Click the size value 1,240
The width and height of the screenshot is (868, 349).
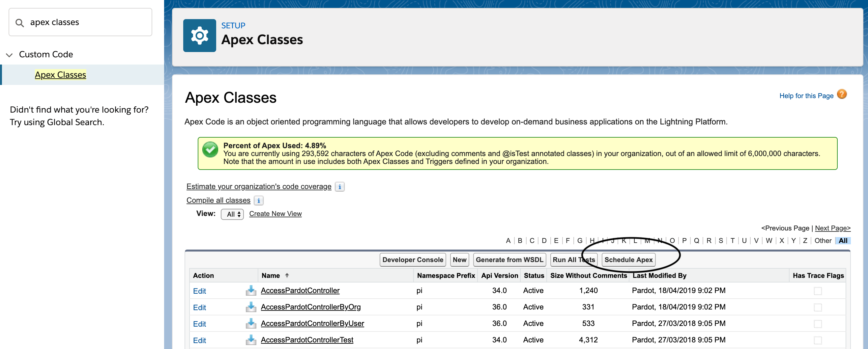tap(588, 290)
